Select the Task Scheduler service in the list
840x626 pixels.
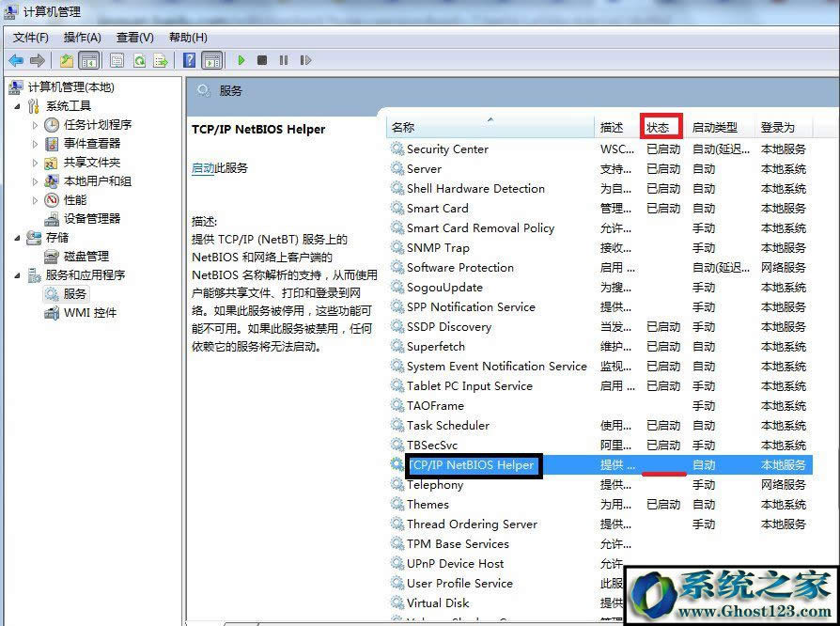[x=451, y=425]
